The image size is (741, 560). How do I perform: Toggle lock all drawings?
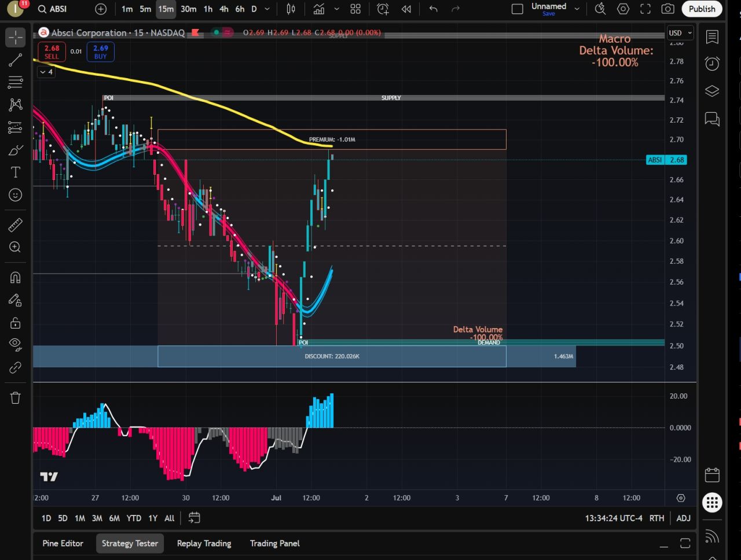click(x=16, y=323)
